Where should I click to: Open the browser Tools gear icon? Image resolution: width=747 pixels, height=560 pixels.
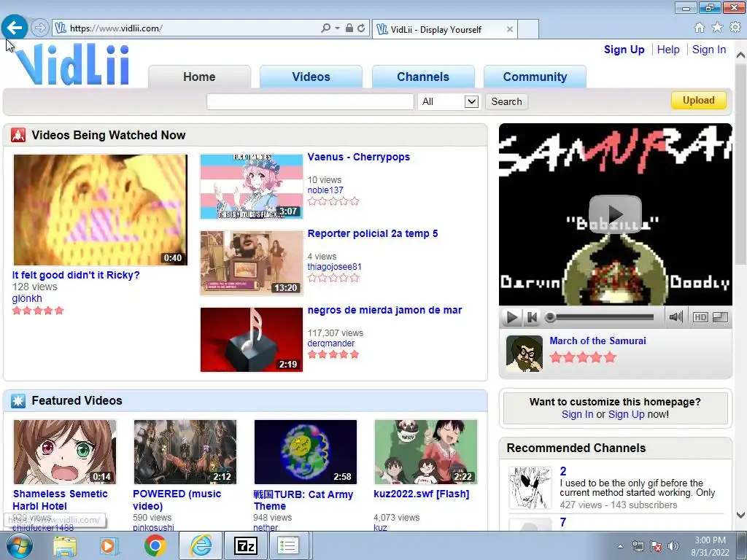[735, 28]
